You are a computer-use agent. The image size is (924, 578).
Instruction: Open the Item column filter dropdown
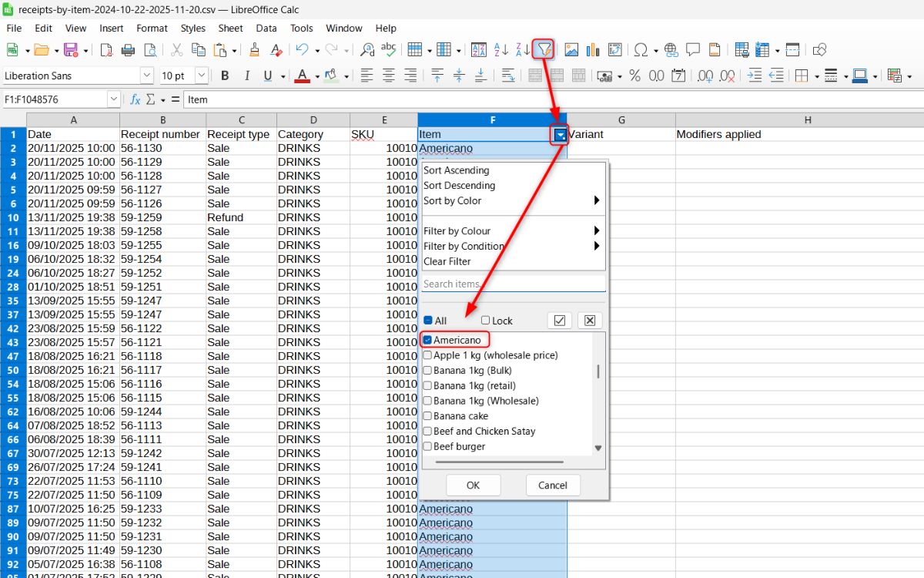coord(560,135)
